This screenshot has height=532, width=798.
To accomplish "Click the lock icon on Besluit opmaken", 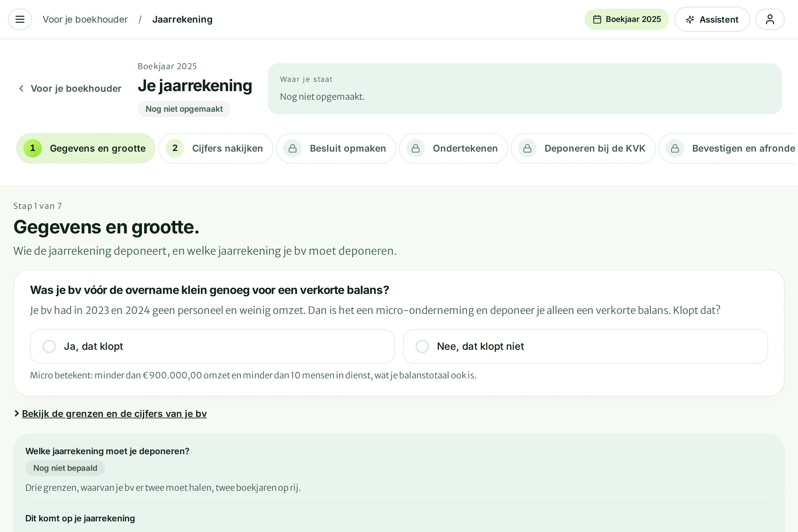I will [x=293, y=148].
